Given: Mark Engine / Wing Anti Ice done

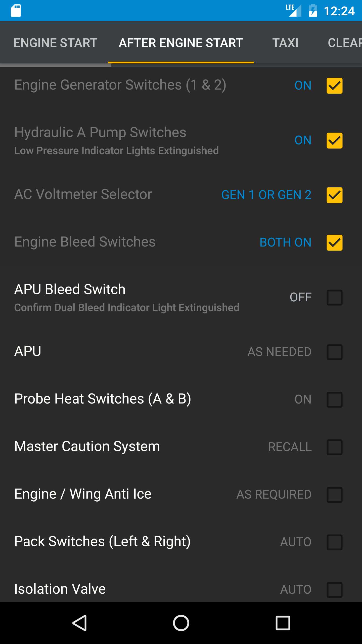Looking at the screenshot, I should tap(334, 495).
